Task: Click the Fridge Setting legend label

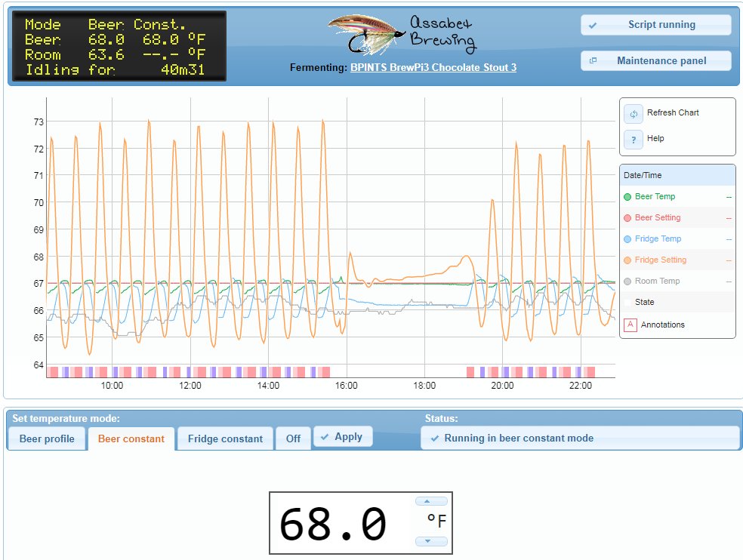Action: click(x=661, y=260)
